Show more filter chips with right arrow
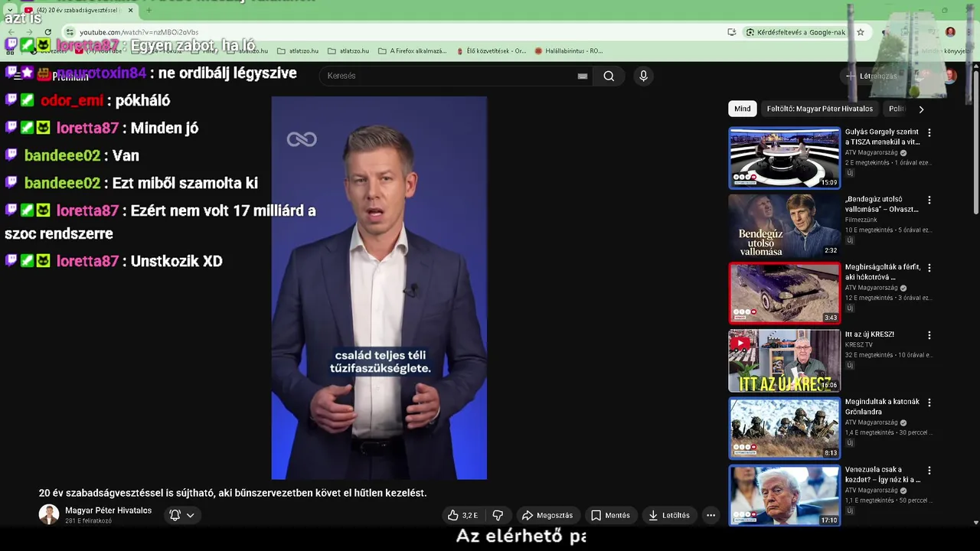 click(921, 109)
